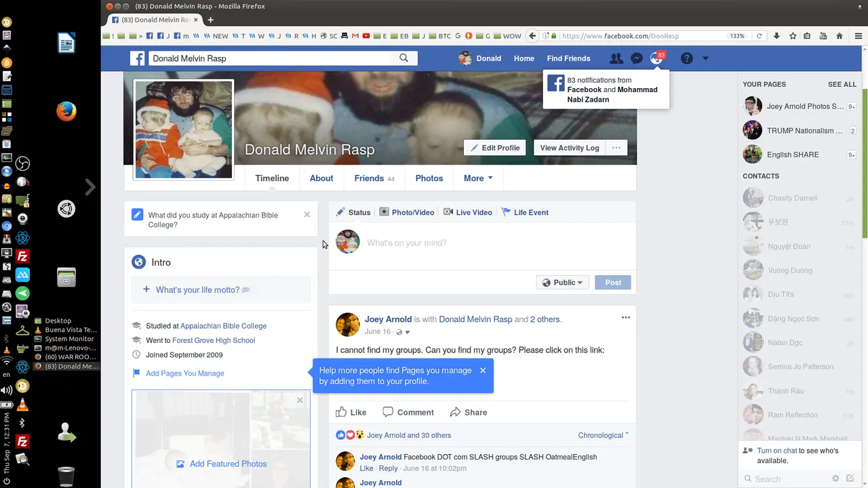This screenshot has height=488, width=868.
Task: Open the Public audience dropdown
Action: tap(563, 283)
